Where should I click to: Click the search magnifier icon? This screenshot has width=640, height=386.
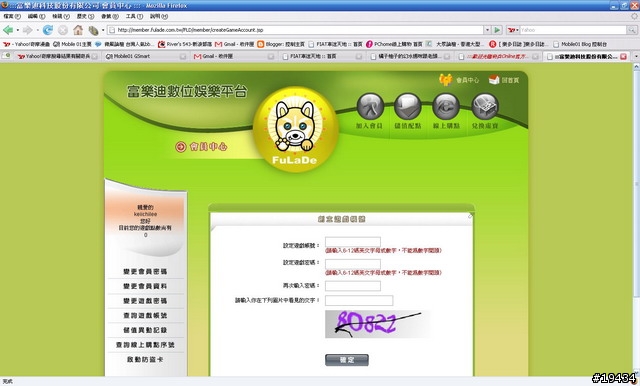coord(632,30)
